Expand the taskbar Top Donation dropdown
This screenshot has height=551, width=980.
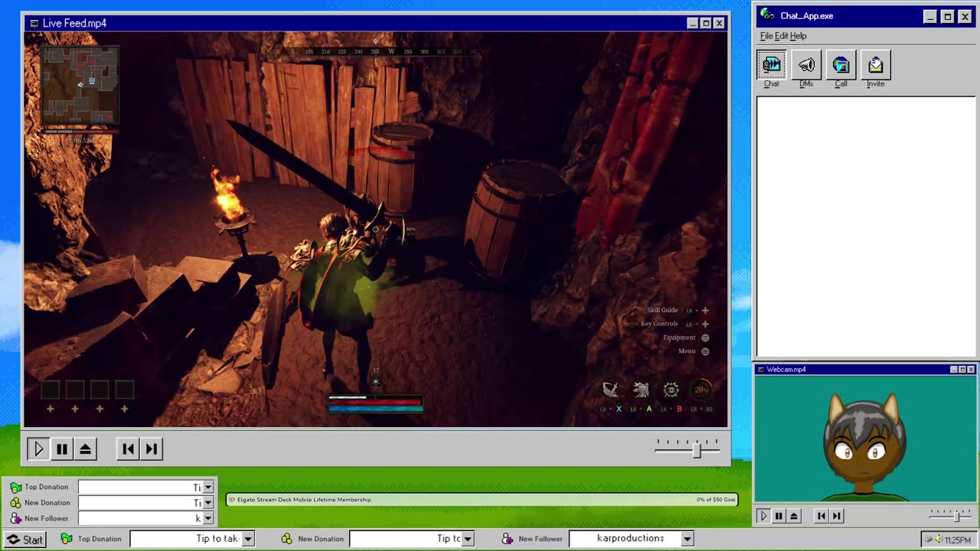click(247, 539)
